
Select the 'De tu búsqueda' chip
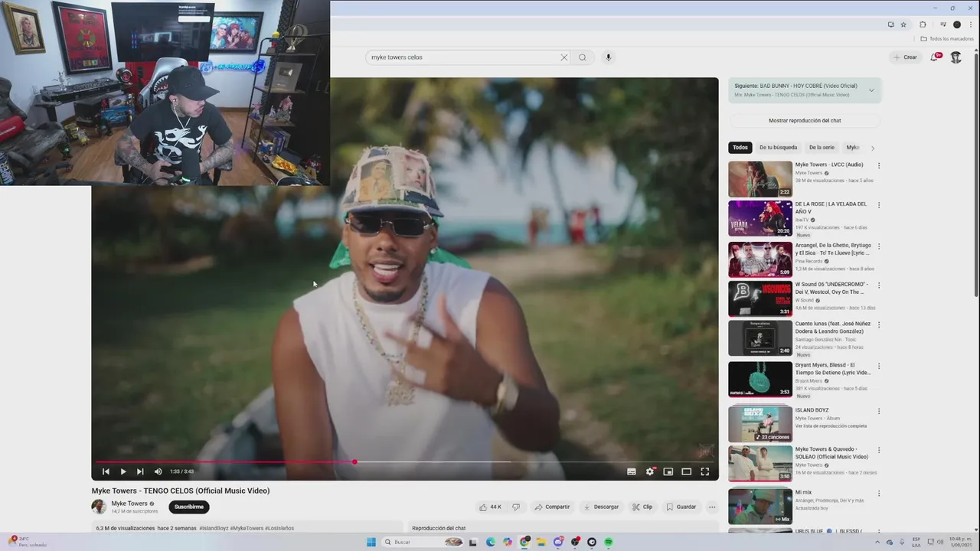[x=778, y=148]
